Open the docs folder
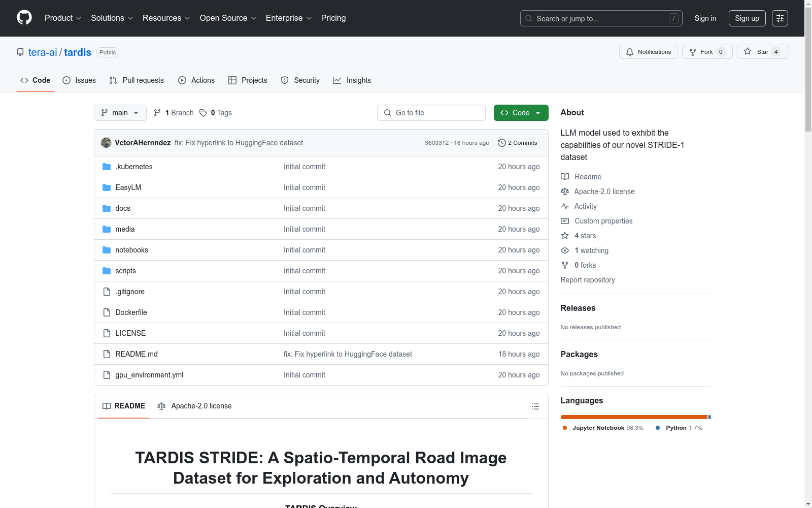The width and height of the screenshot is (812, 508). pyautogui.click(x=123, y=208)
